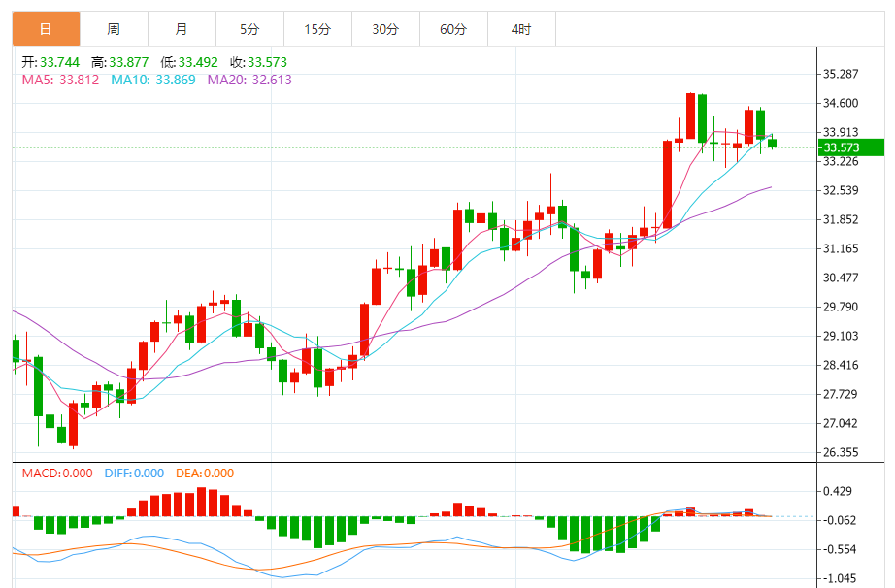The height and width of the screenshot is (588, 895).
Task: Click the MA20: 32.613 indicator label
Action: pyautogui.click(x=249, y=80)
